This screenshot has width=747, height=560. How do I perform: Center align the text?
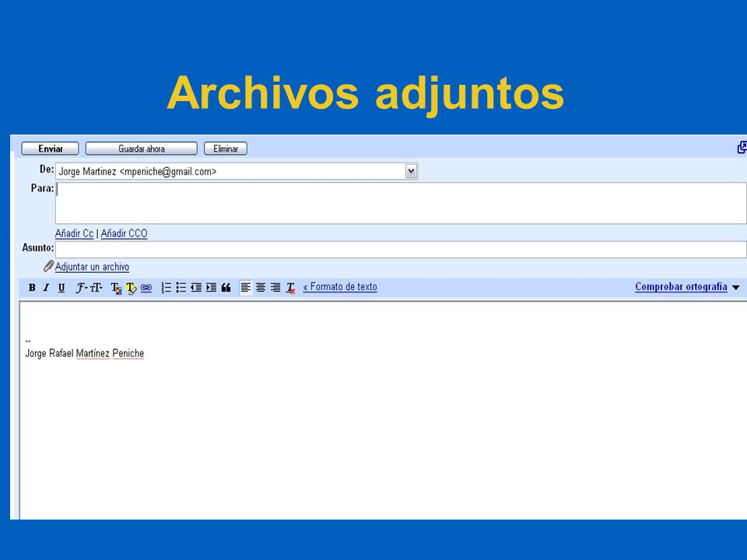click(x=261, y=288)
